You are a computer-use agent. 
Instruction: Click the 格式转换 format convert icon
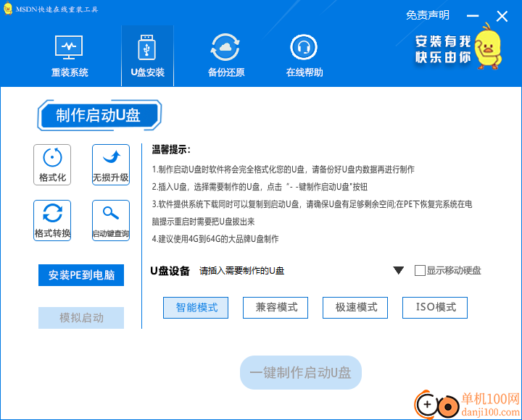tap(52, 220)
